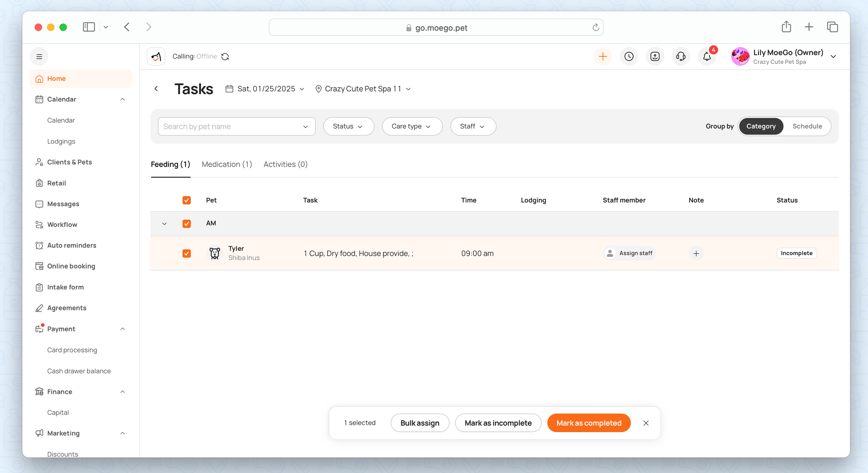
Task: Click Mark as completed button
Action: [589, 423]
